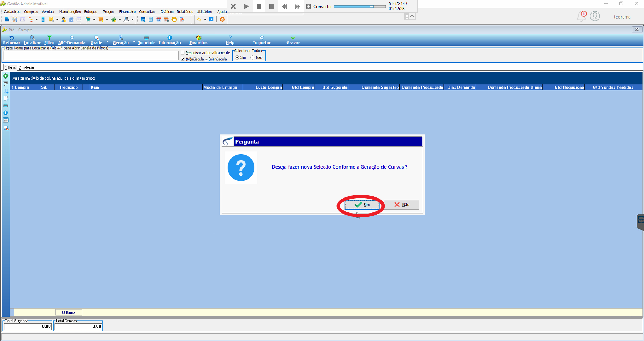Viewport: 644px width, 341px height.
Task: Open the Relatórios menu
Action: [x=185, y=12]
